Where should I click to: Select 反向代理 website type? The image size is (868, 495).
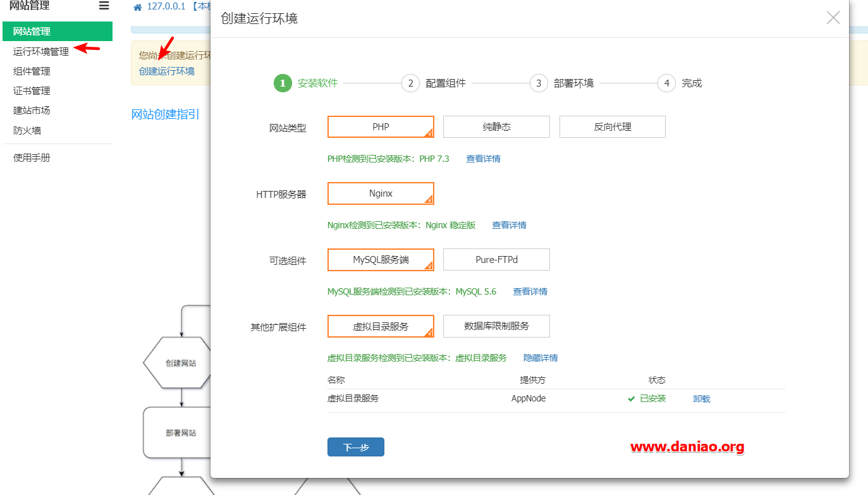tap(613, 126)
